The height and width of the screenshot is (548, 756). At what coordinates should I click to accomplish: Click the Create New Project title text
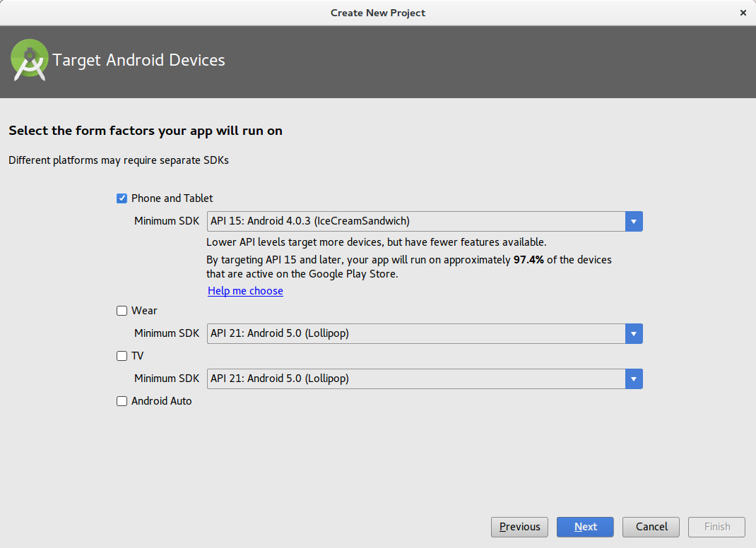tap(378, 13)
